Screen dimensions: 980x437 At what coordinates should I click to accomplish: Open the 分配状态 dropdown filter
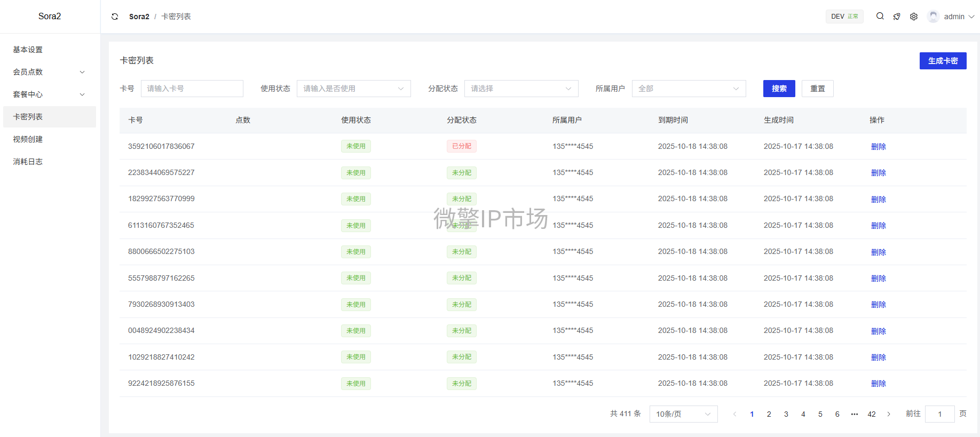[x=521, y=89]
